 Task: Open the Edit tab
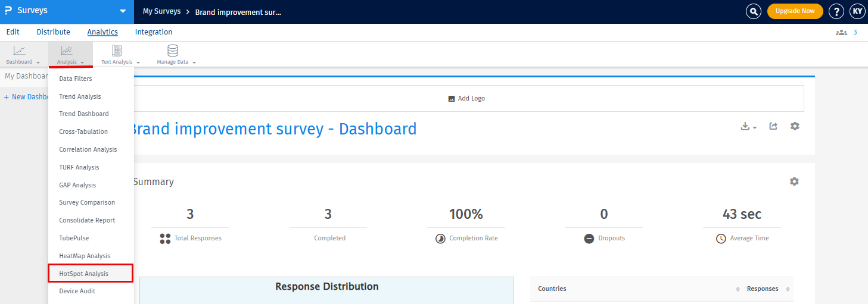click(x=13, y=32)
